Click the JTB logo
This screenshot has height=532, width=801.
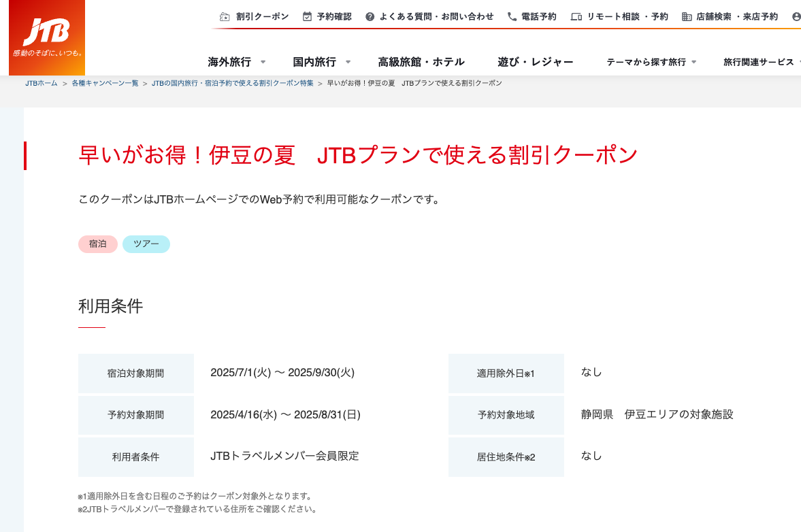point(47,38)
